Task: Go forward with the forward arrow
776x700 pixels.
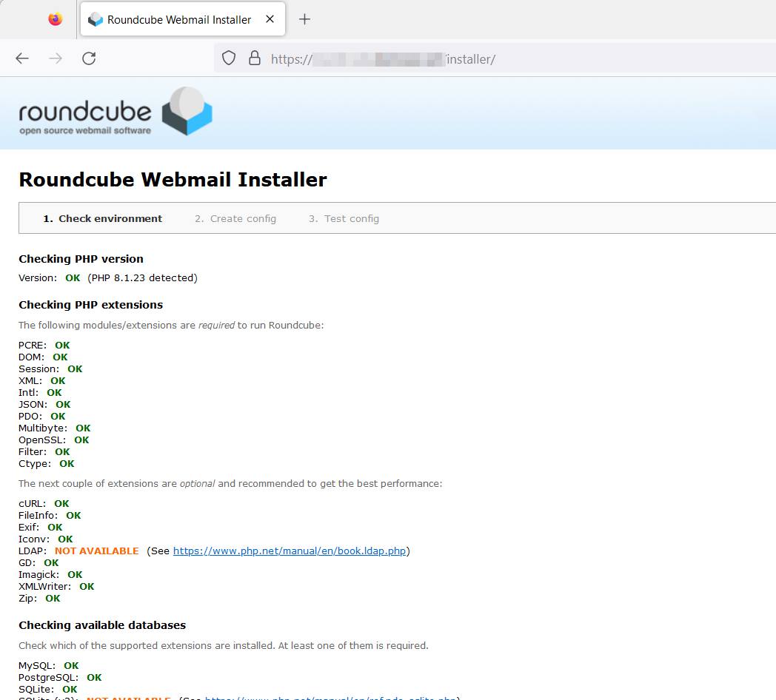Action: (x=56, y=58)
